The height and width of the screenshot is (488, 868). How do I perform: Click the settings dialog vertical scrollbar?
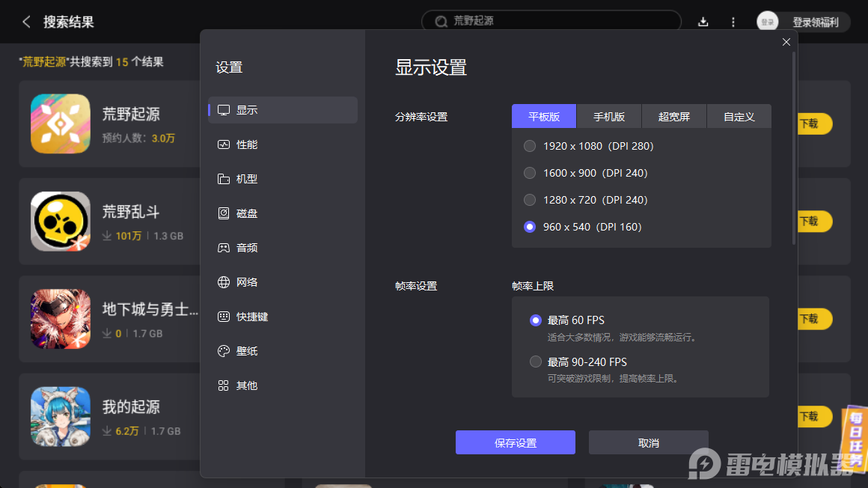794,148
